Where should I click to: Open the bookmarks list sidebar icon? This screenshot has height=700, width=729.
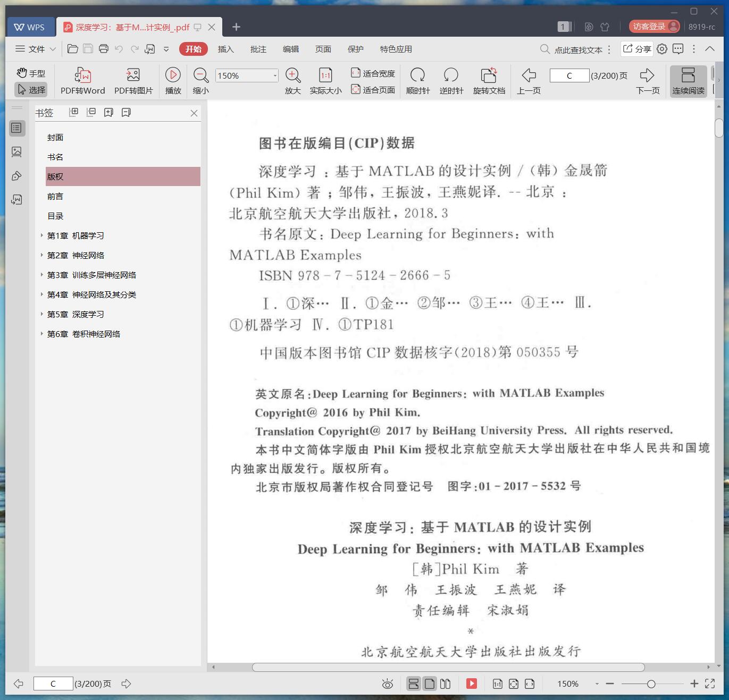click(16, 128)
